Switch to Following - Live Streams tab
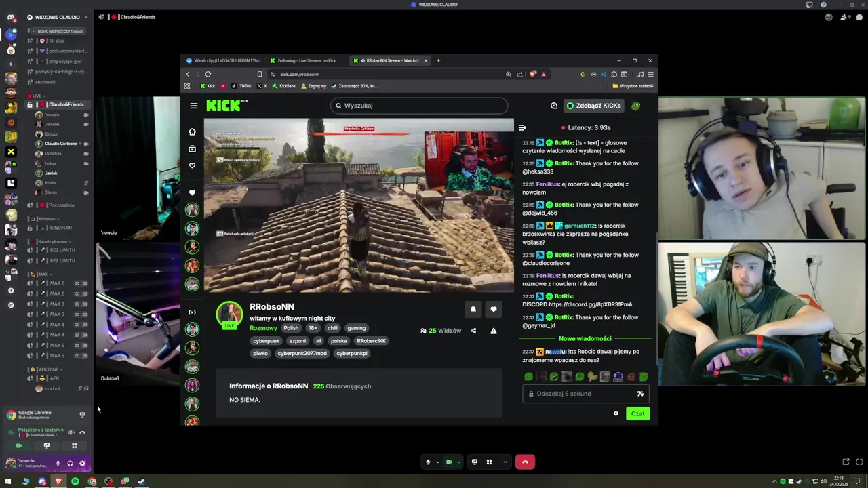This screenshot has height=488, width=868. [307, 60]
